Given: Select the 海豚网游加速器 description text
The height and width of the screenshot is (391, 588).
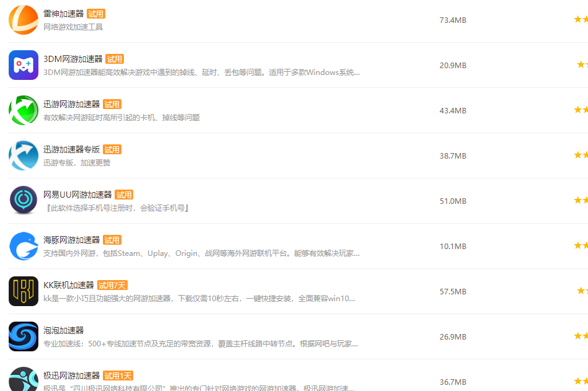Looking at the screenshot, I should click(201, 253).
